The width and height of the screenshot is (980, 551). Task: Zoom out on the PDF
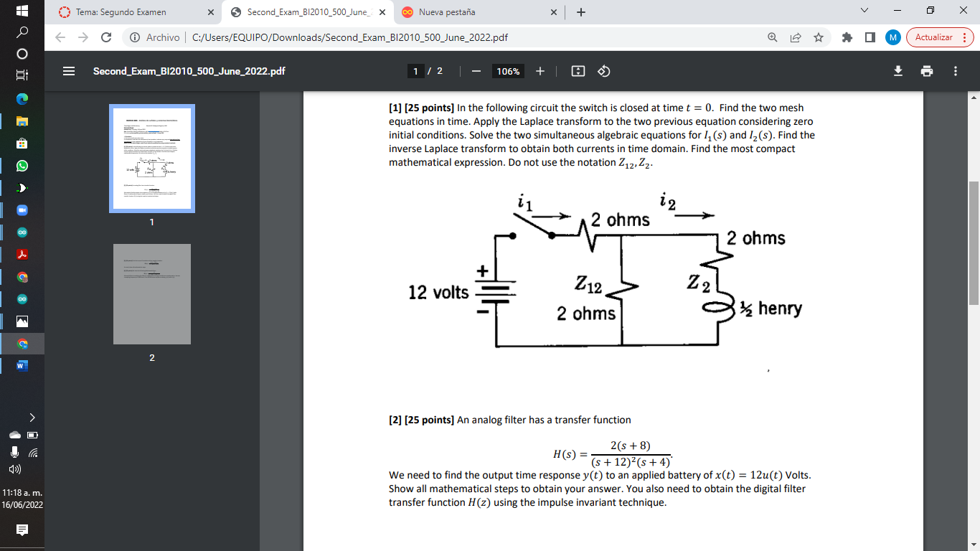pyautogui.click(x=475, y=71)
